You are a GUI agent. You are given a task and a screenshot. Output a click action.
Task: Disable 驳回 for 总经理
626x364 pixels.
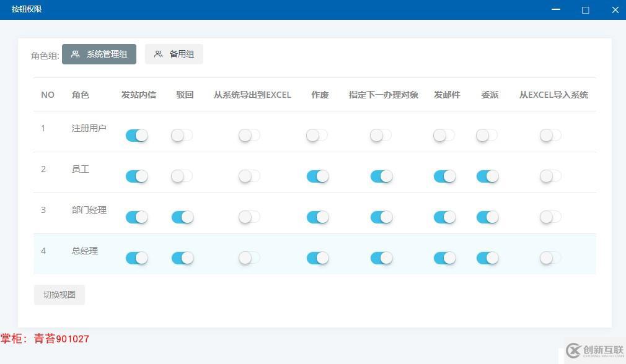click(182, 258)
